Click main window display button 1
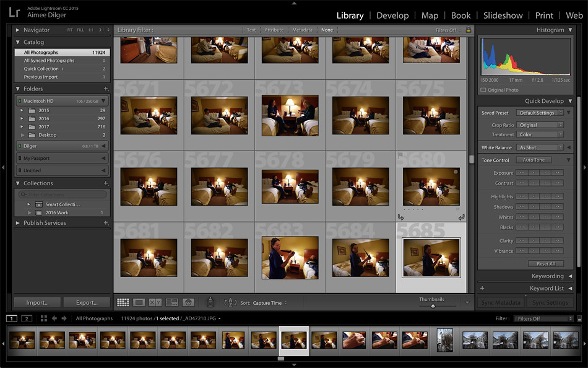 click(12, 318)
